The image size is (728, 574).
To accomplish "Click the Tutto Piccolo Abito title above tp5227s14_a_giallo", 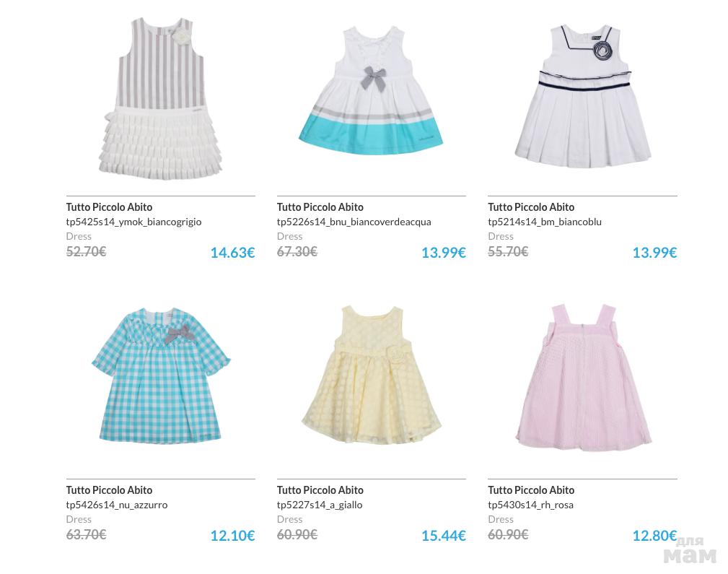I will tap(320, 490).
